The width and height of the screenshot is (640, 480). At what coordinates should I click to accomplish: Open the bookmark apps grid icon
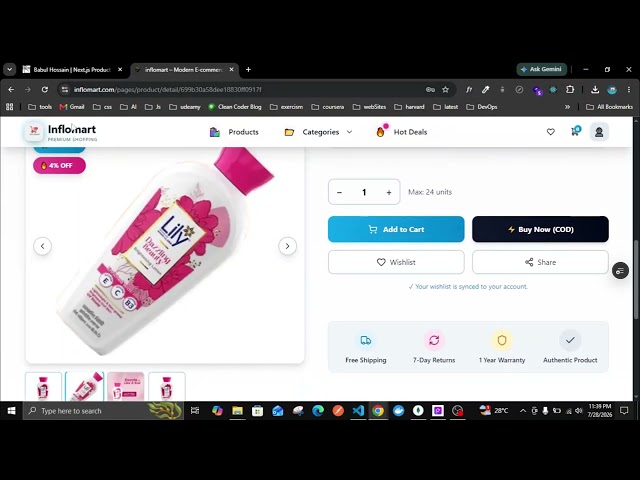(9, 107)
